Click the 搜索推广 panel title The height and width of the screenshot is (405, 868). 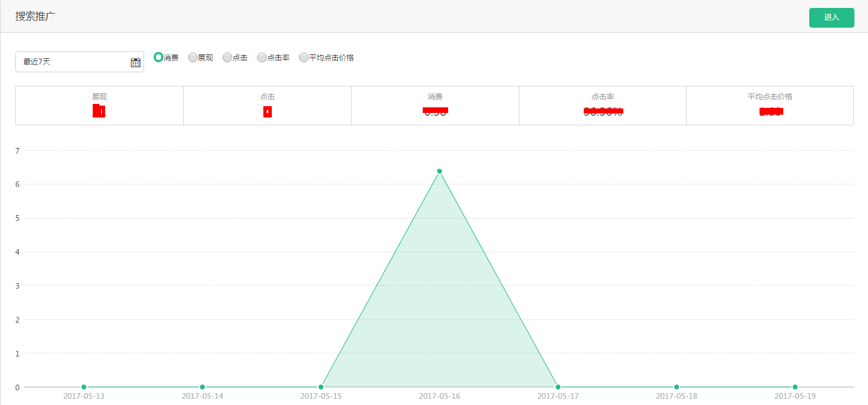[35, 16]
